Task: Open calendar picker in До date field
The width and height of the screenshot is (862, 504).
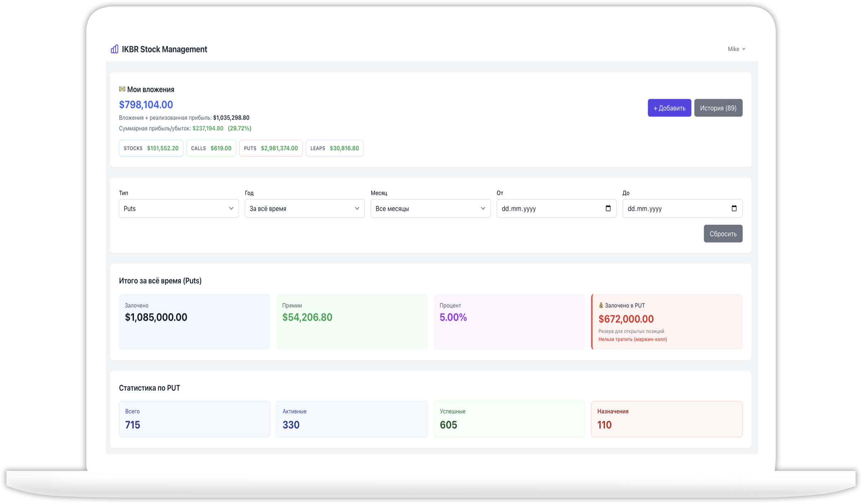Action: pyautogui.click(x=734, y=208)
